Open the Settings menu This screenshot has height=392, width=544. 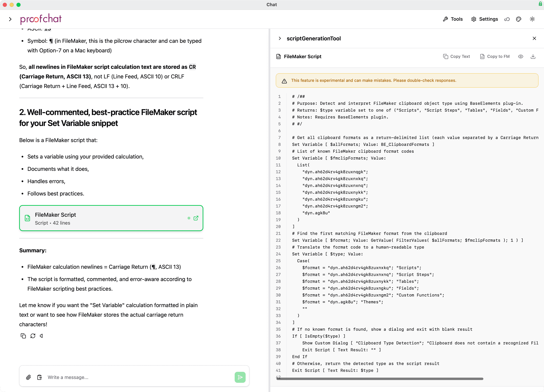point(484,19)
